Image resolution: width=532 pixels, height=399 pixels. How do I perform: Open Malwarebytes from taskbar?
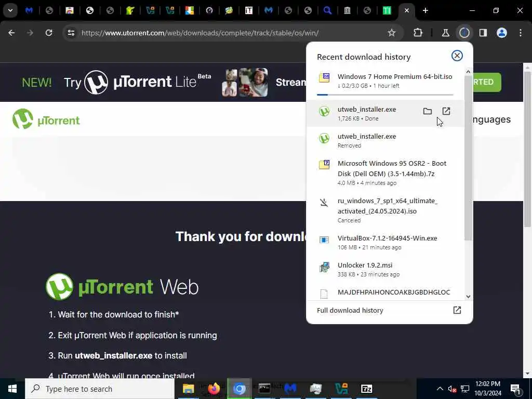(290, 389)
